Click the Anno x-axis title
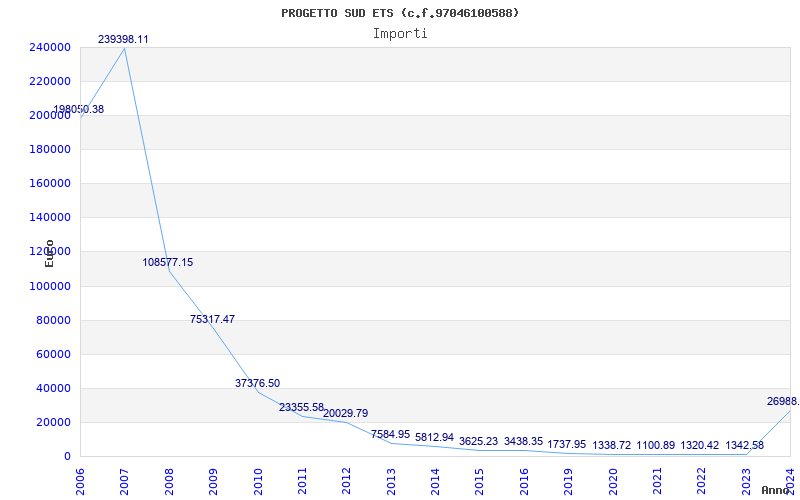This screenshot has width=800, height=500. pyautogui.click(x=776, y=490)
